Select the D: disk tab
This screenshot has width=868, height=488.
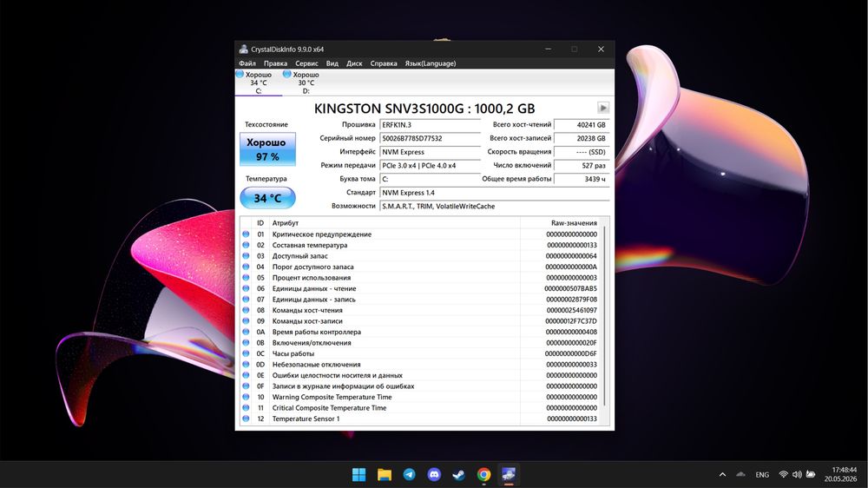[306, 82]
